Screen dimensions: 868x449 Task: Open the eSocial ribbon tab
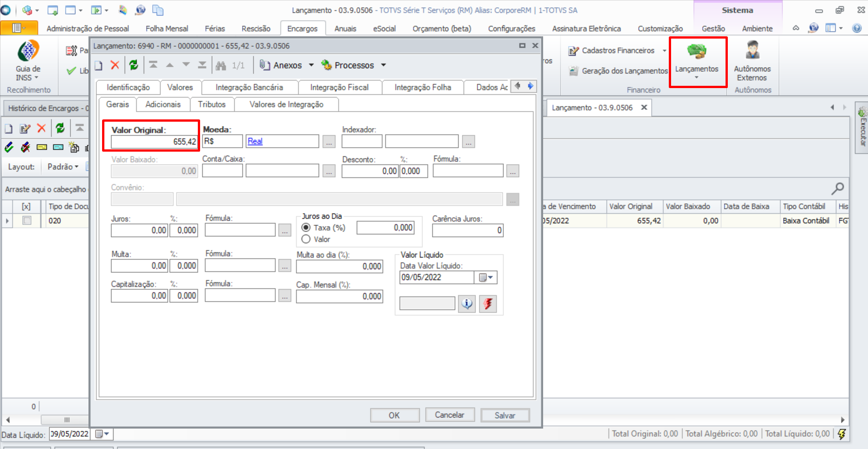[x=384, y=29]
